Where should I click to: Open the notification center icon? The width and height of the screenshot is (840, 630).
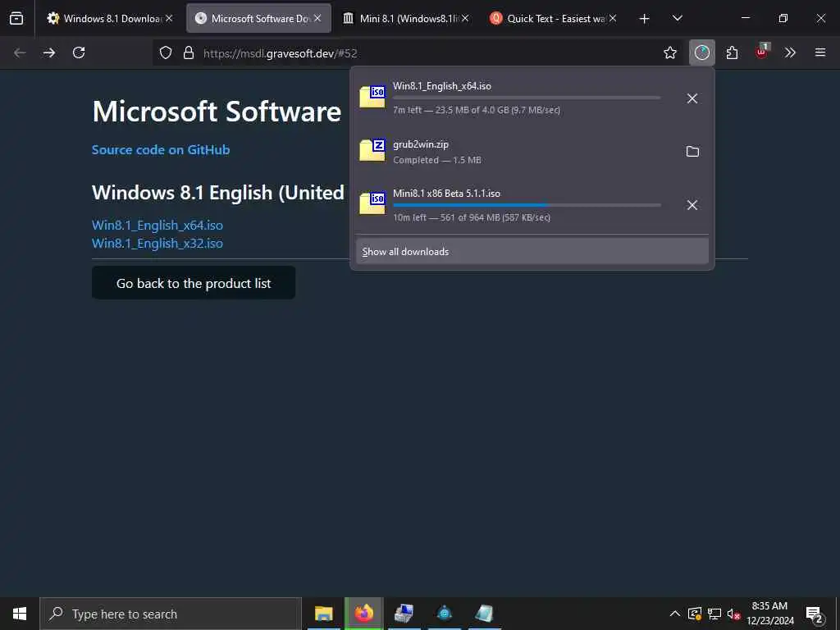click(815, 615)
